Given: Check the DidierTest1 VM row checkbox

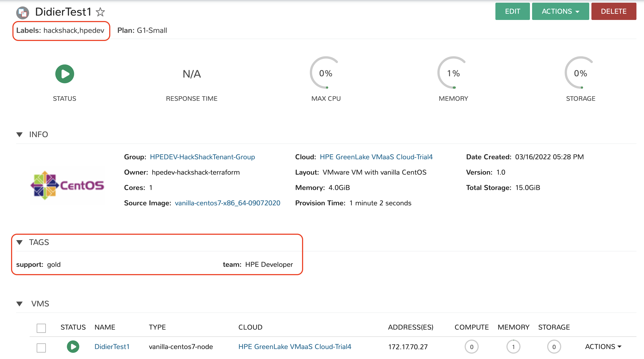Looking at the screenshot, I should click(41, 348).
